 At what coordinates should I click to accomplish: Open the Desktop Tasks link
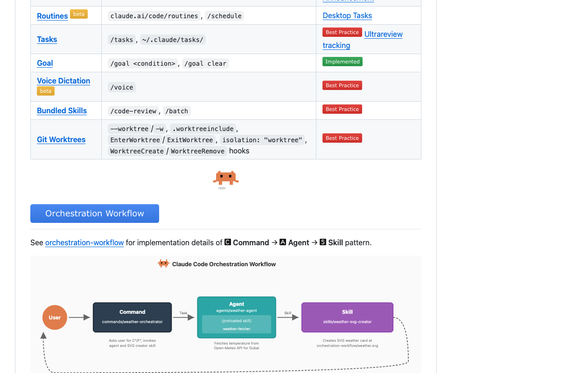[x=347, y=15]
